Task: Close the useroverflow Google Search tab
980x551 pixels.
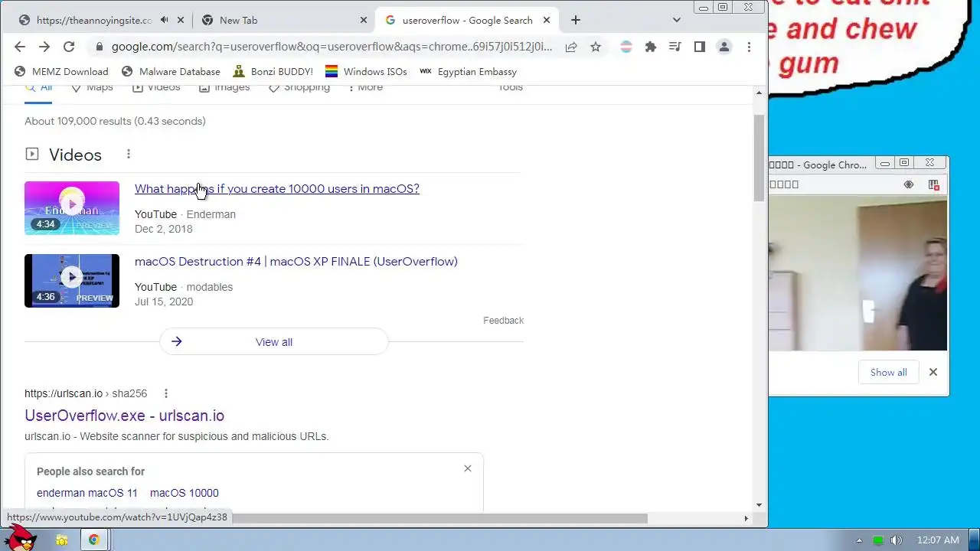Action: (547, 20)
